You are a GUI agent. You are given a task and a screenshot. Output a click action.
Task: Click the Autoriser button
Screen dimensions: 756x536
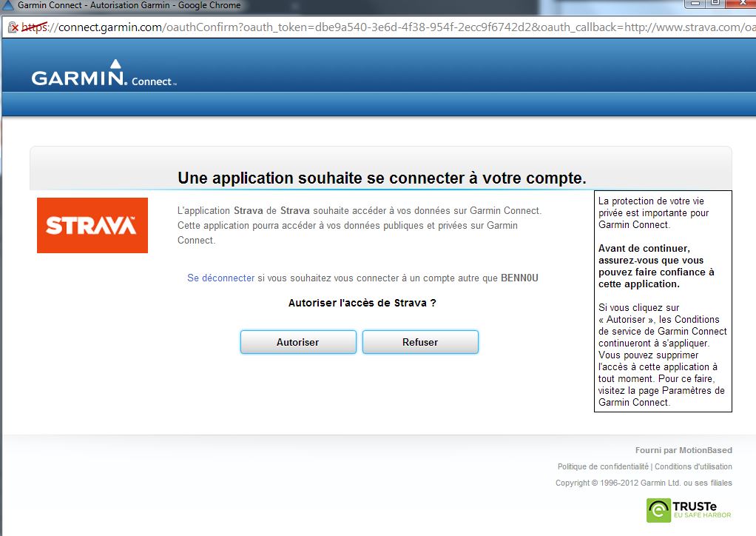(x=298, y=342)
